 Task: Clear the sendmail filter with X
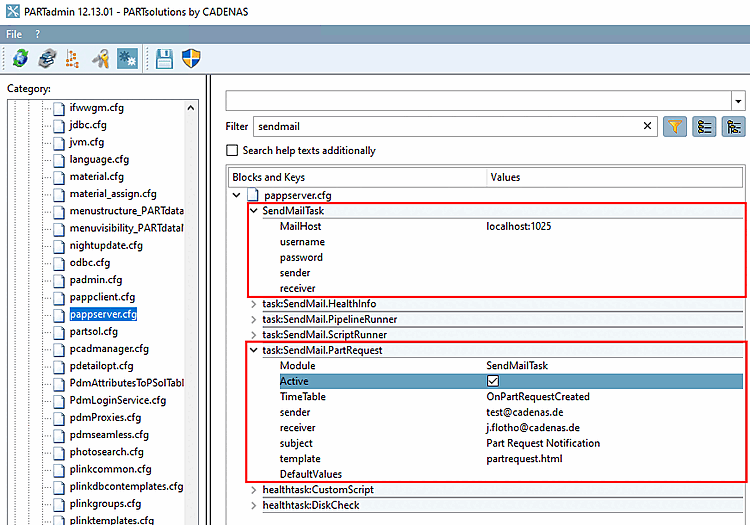click(x=647, y=126)
